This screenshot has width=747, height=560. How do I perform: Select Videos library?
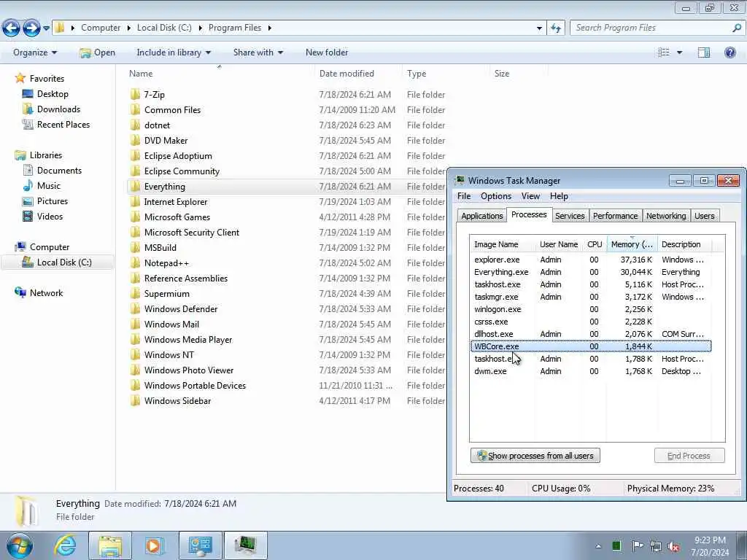click(x=50, y=216)
